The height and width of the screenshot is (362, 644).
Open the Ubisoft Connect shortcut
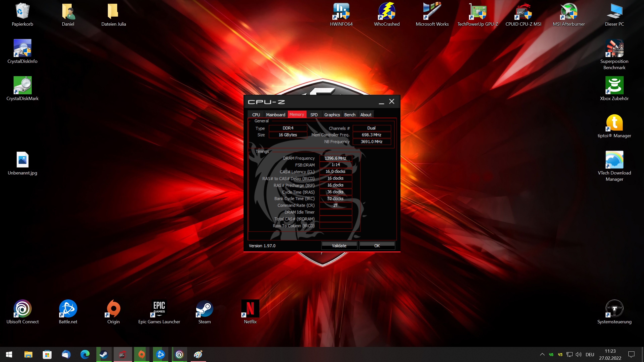22,309
